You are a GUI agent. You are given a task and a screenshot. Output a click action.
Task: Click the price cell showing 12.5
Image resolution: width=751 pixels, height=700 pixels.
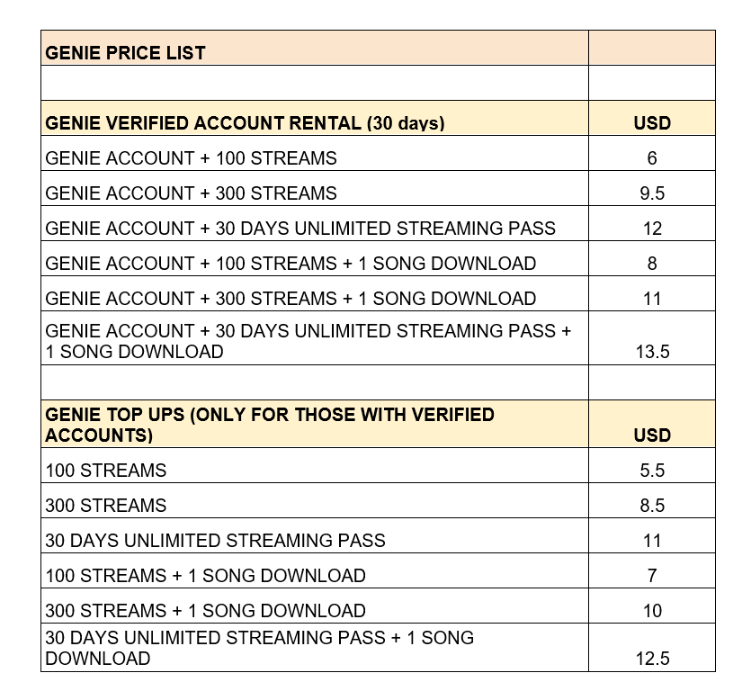coord(652,659)
